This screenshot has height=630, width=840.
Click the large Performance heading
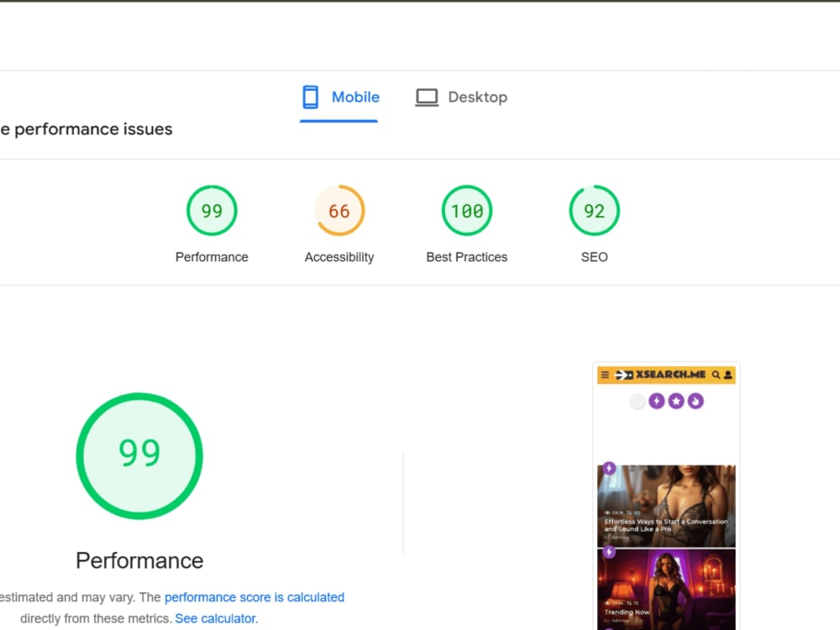coord(139,561)
